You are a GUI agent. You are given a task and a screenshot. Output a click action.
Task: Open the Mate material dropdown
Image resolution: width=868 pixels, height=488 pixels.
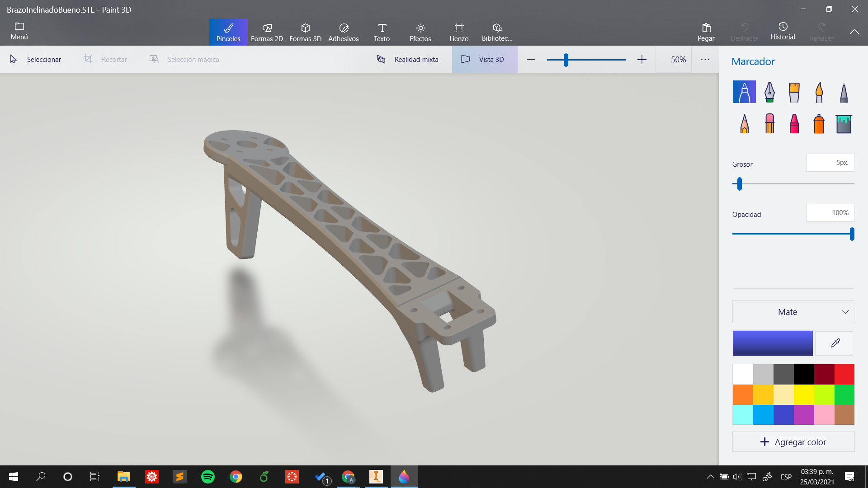pos(793,312)
